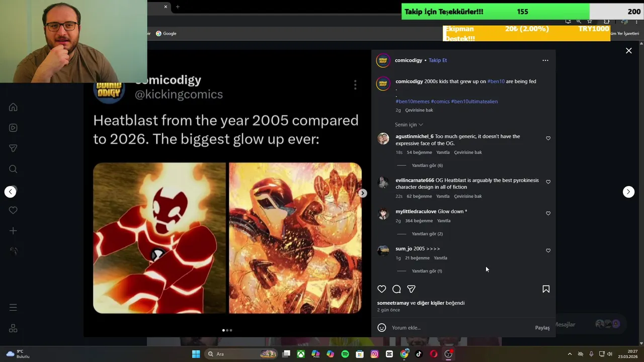
Task: Open TikTok from the taskbar
Action: coord(419,354)
